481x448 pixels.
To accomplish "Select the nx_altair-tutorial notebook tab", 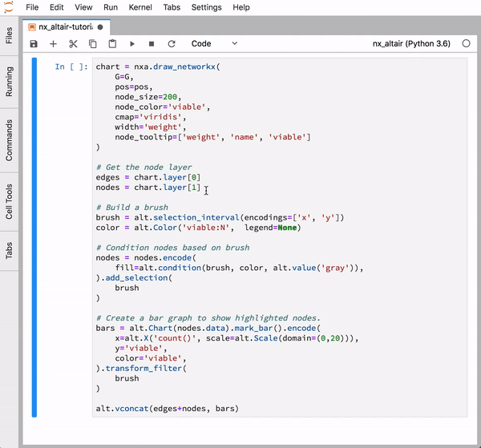I will (x=67, y=27).
